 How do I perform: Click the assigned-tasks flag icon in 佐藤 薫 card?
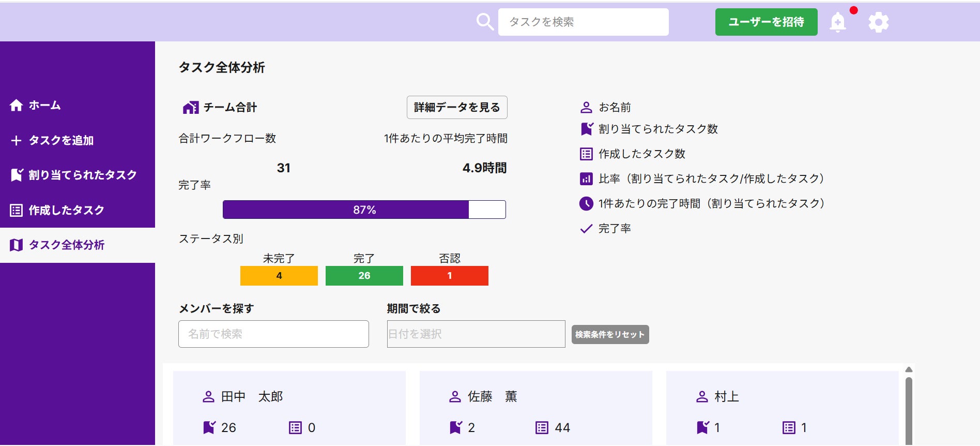455,427
